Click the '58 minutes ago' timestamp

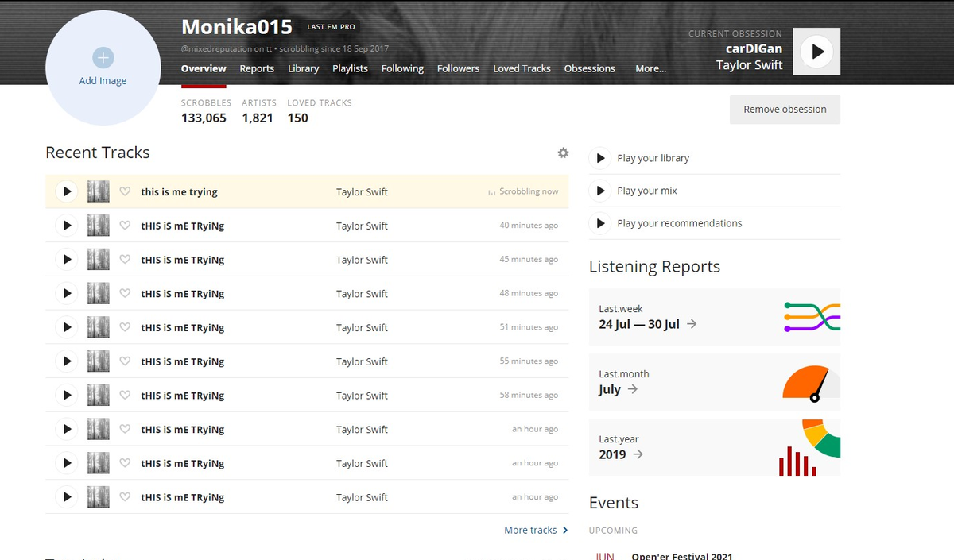point(529,395)
